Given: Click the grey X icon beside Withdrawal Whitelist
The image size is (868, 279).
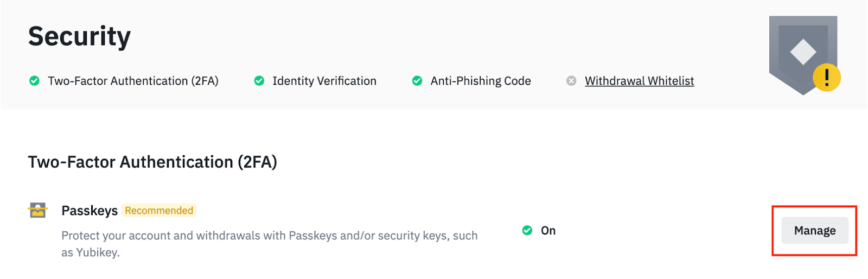Looking at the screenshot, I should tap(571, 81).
